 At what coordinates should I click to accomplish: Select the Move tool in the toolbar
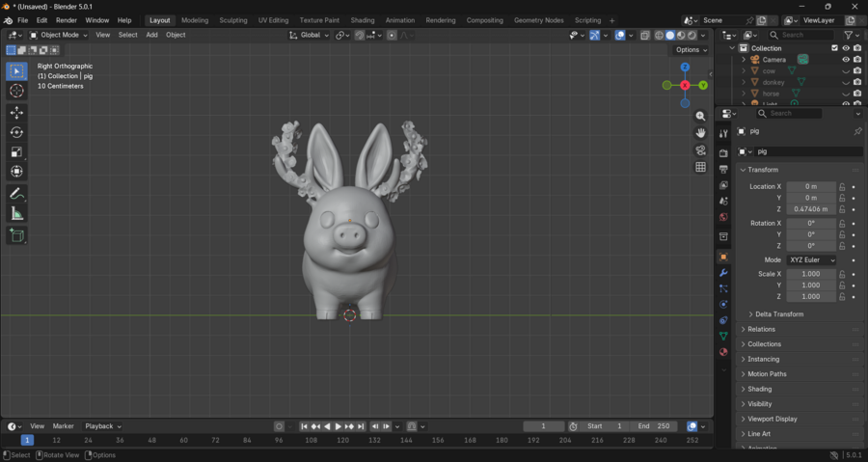(x=16, y=113)
